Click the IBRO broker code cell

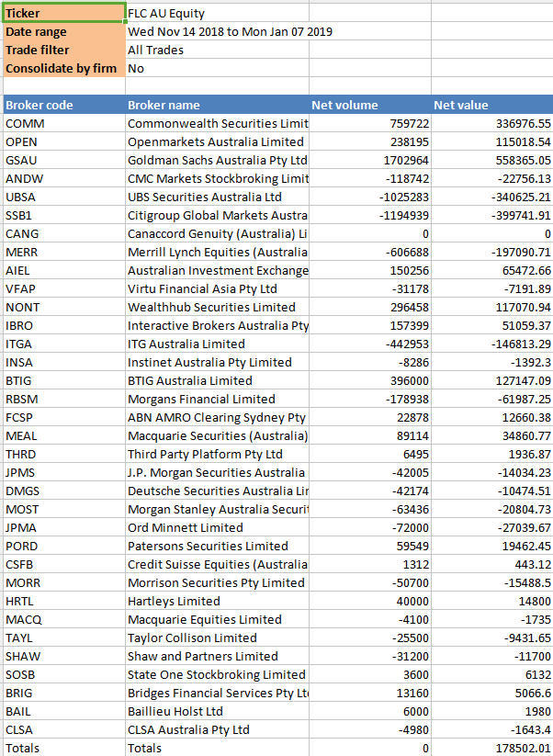(63, 325)
